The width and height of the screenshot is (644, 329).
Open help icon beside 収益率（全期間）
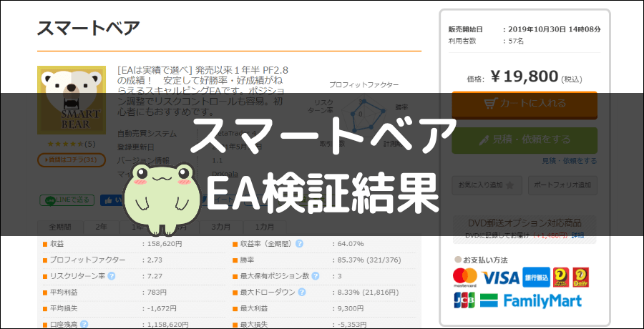tap(299, 244)
